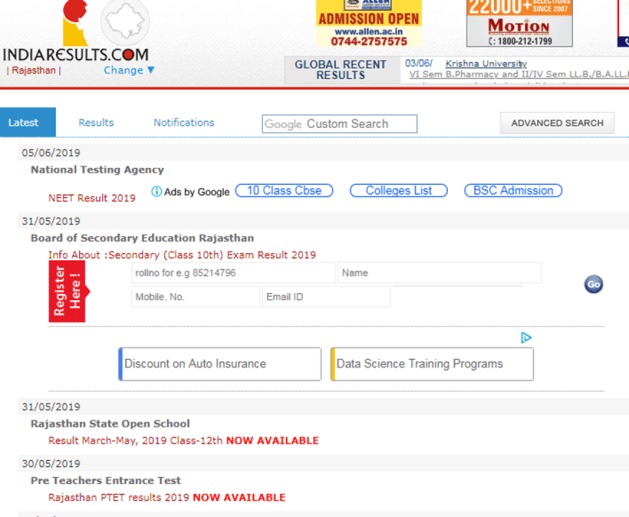Open Rajasthan PTET results 2019 link
The width and height of the screenshot is (629, 517).
tap(119, 497)
